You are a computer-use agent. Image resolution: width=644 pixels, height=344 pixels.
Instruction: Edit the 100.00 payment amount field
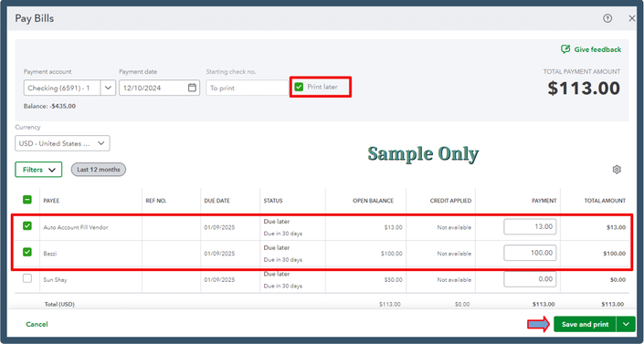(x=530, y=253)
